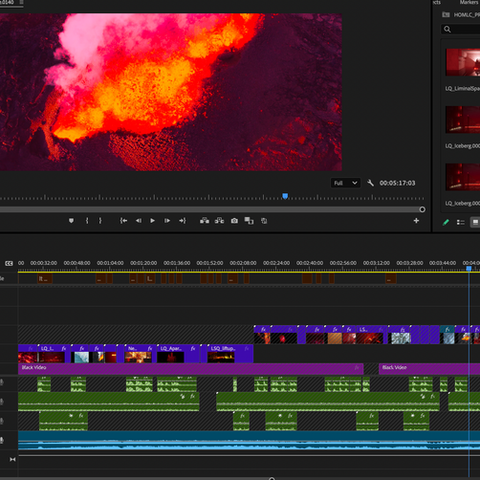Click the Go to Out point icon

click(x=182, y=221)
